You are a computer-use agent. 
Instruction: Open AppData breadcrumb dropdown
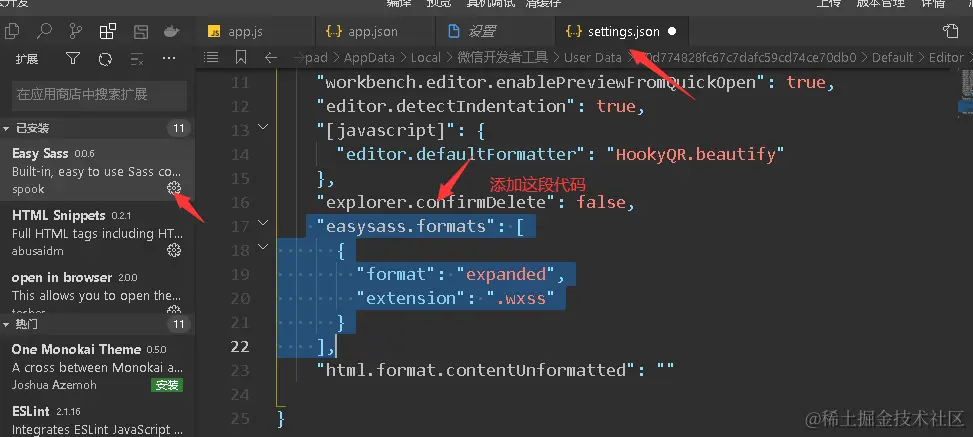369,57
